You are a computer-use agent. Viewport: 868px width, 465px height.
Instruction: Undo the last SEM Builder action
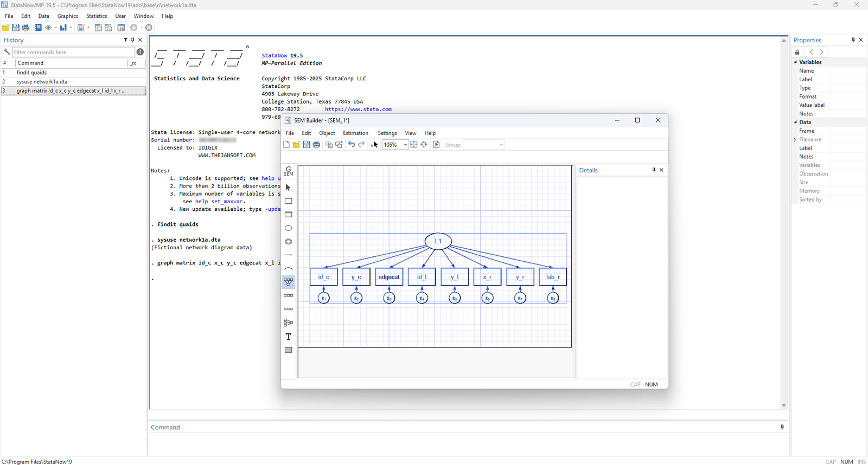point(352,145)
